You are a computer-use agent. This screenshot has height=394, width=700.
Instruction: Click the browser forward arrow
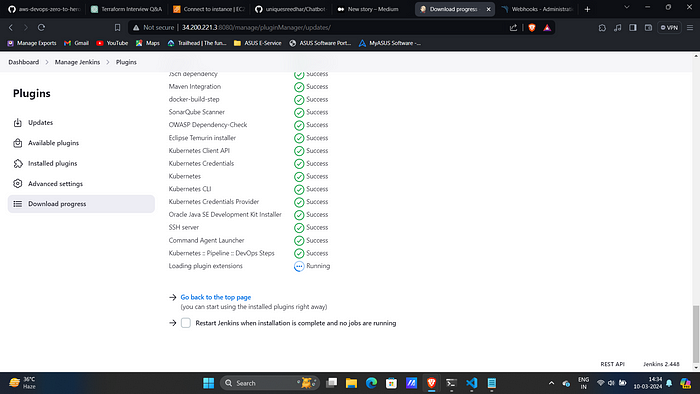point(26,28)
